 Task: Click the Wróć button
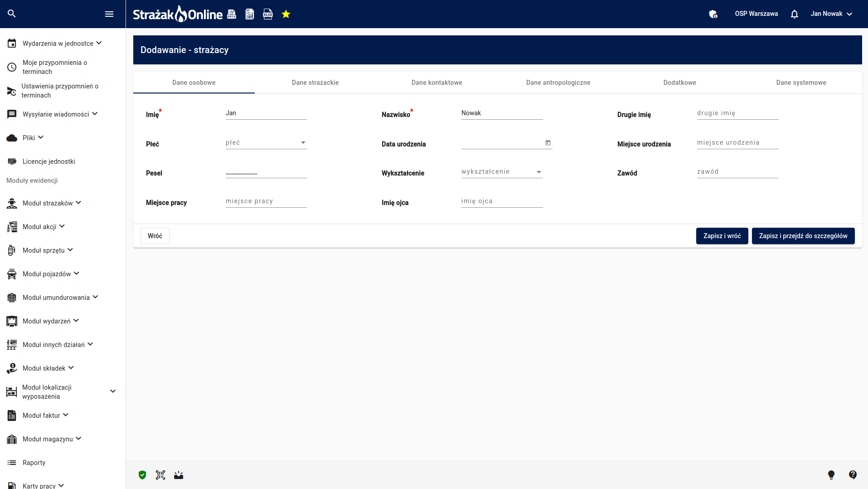point(155,236)
